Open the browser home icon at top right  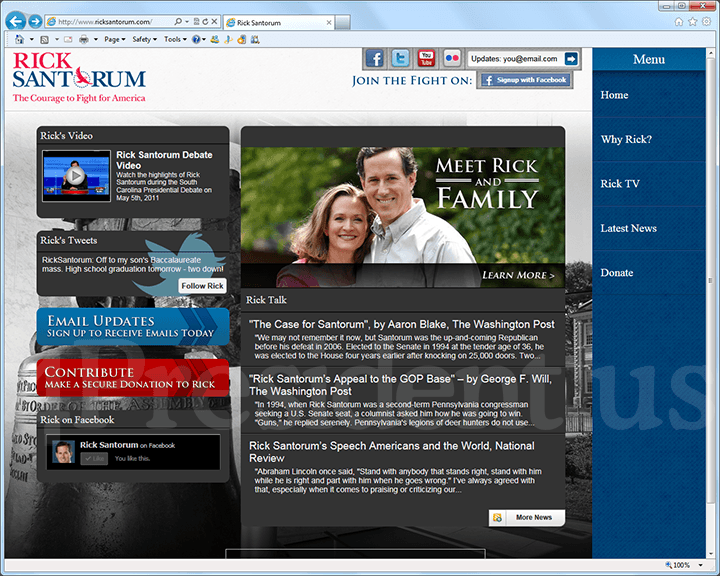(x=679, y=22)
